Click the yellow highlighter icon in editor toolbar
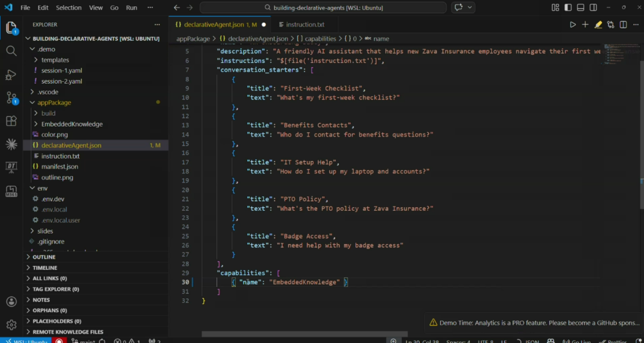 tap(598, 25)
